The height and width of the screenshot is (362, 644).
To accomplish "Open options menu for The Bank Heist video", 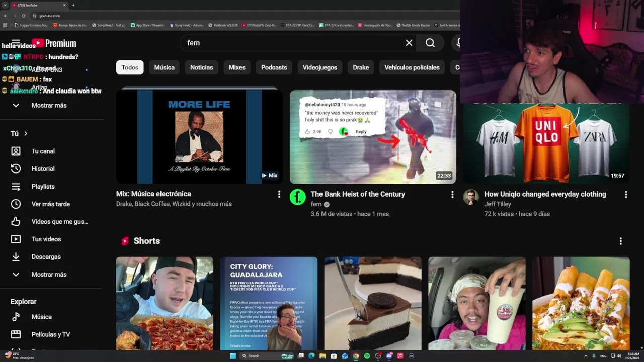I will click(452, 194).
